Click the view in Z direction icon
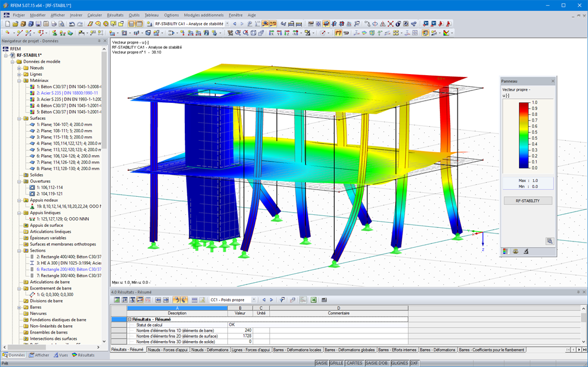This screenshot has width=588, height=367. click(287, 33)
